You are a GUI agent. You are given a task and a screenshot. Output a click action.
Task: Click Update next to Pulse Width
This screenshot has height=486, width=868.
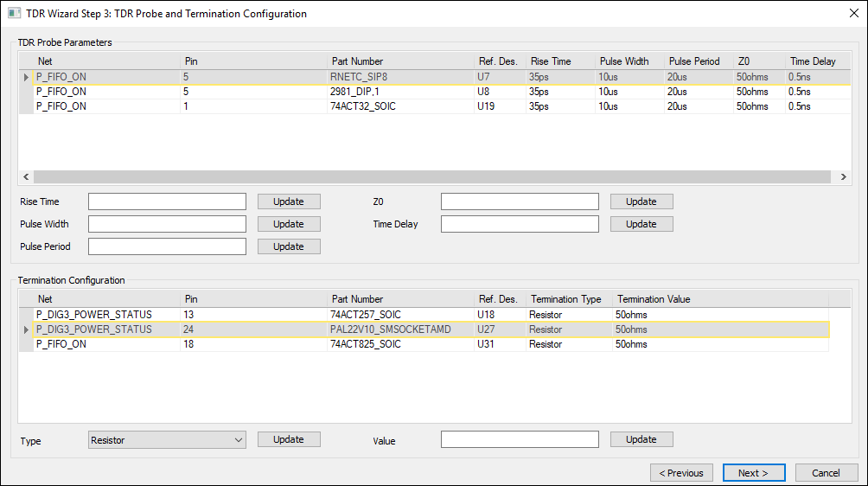pyautogui.click(x=289, y=224)
